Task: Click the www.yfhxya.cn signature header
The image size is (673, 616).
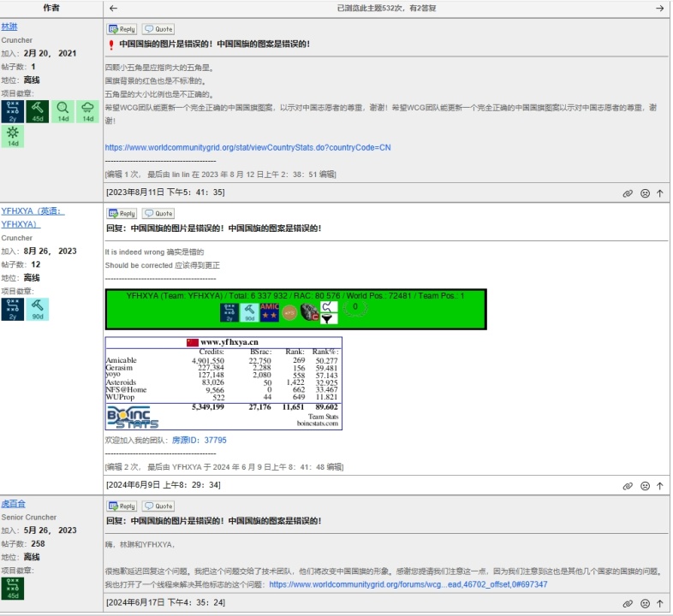Action: pos(229,342)
